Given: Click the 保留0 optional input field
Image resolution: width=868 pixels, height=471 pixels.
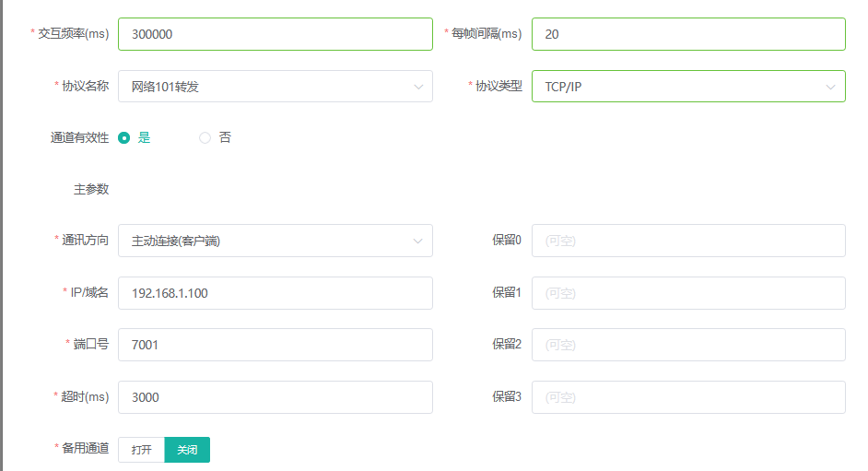Looking at the screenshot, I should pos(688,241).
